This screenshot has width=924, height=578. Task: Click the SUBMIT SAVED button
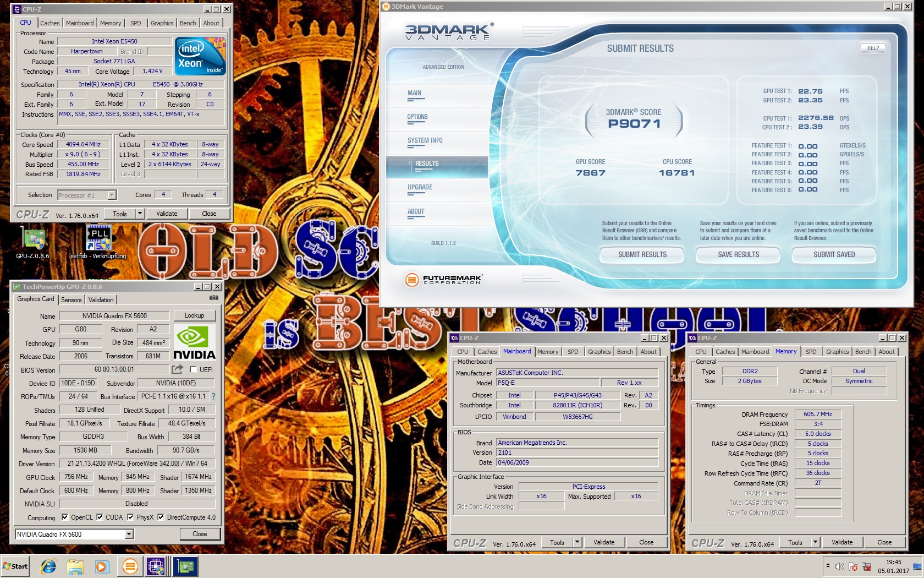point(834,254)
